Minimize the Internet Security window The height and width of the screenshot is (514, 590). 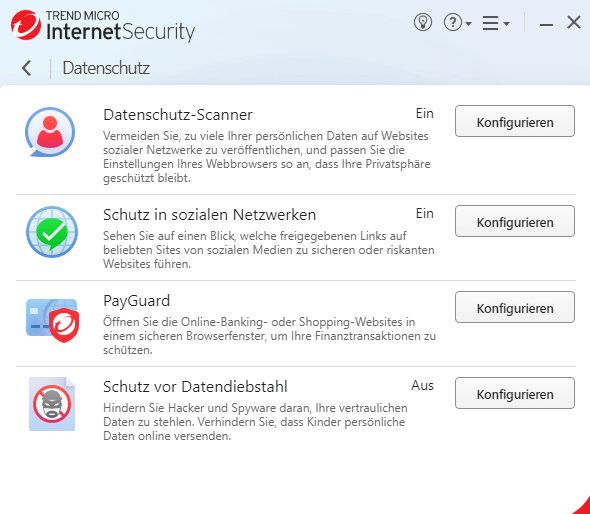pyautogui.click(x=546, y=25)
